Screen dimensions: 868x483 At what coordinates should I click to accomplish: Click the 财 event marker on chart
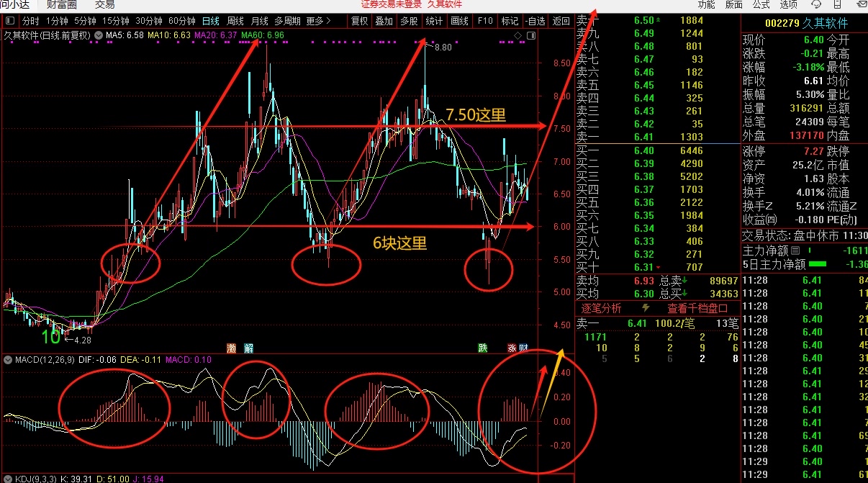(x=523, y=348)
